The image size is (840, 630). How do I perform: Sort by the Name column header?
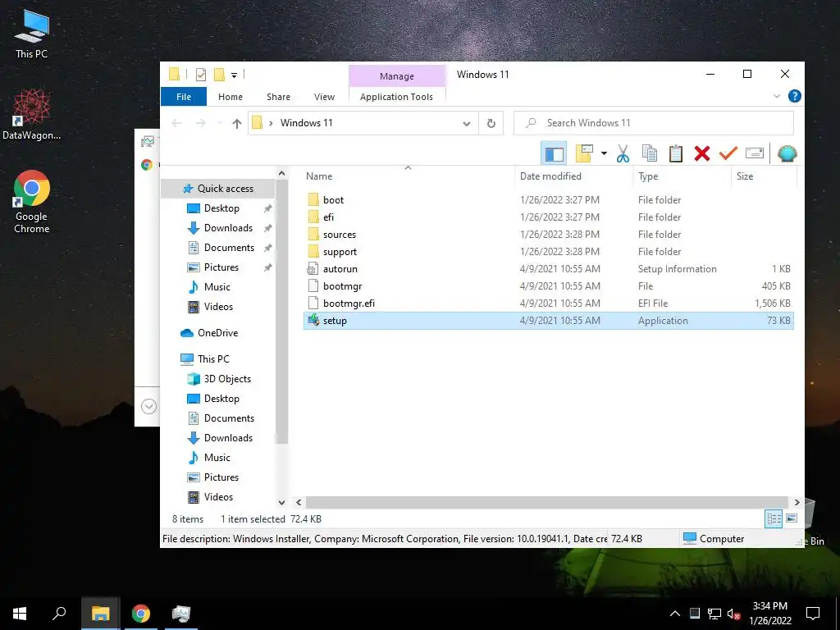click(319, 176)
